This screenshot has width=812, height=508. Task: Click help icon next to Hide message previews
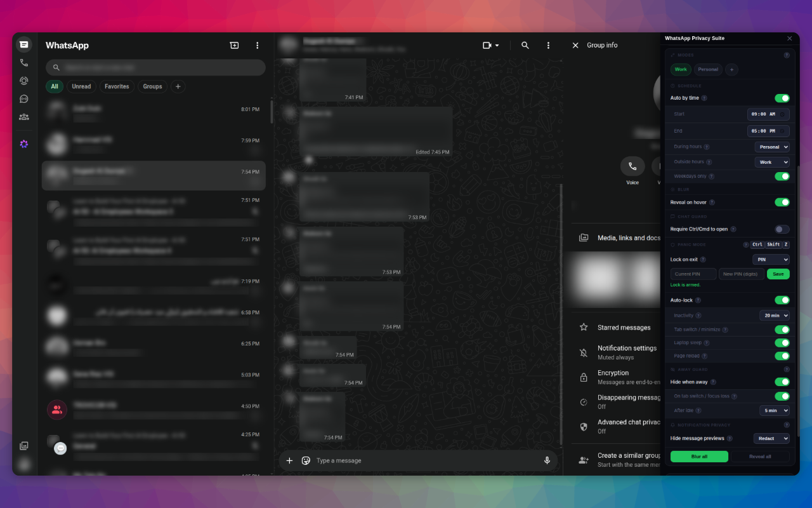[x=730, y=439]
